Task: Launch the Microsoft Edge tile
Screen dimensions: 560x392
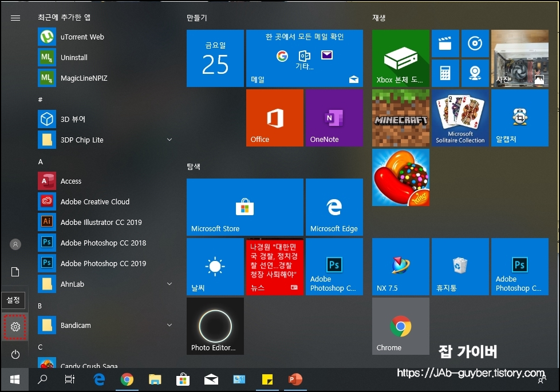Action: (334, 207)
